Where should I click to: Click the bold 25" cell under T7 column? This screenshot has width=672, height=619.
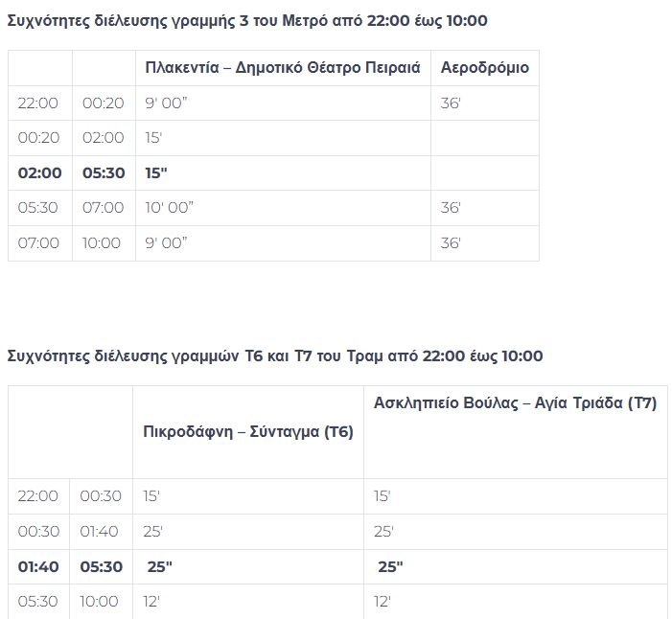390,567
